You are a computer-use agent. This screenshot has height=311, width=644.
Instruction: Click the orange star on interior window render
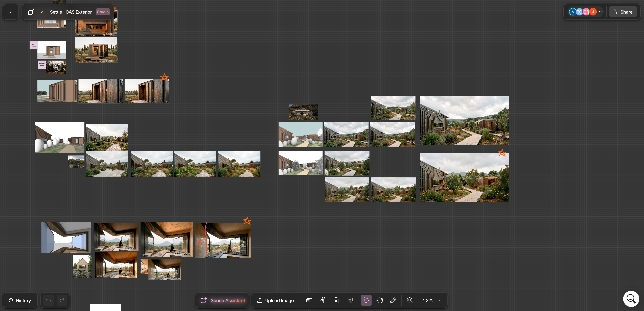(247, 221)
